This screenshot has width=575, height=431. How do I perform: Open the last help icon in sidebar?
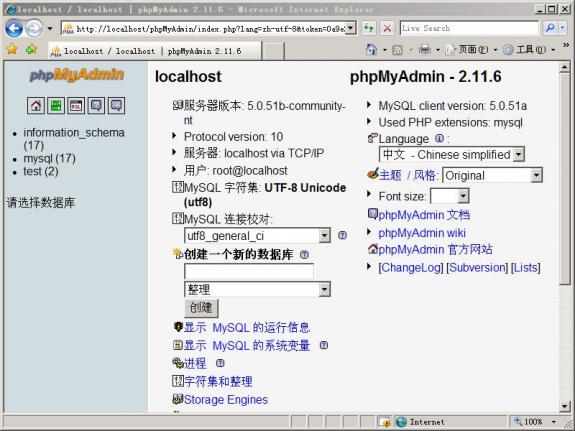coord(116,106)
